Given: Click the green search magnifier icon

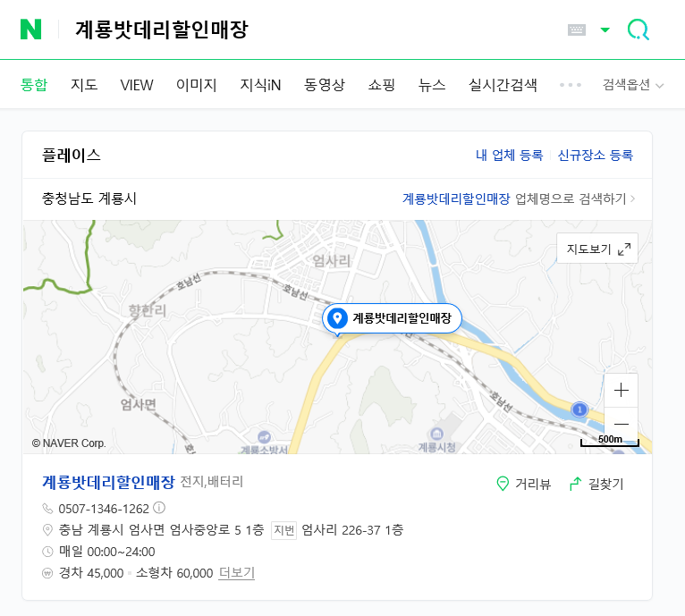Looking at the screenshot, I should pos(638,30).
